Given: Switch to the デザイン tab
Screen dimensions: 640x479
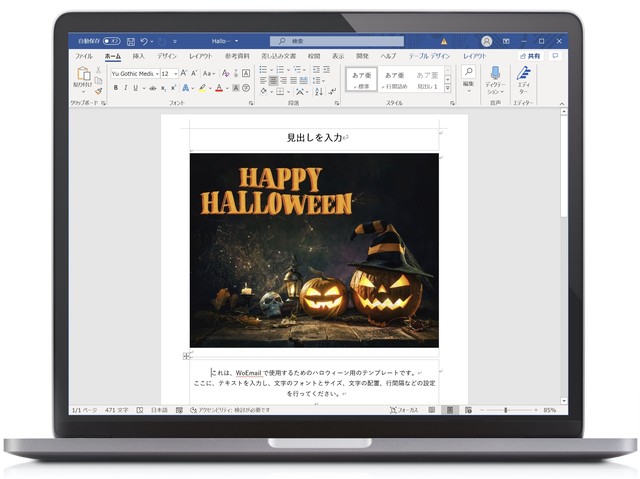Looking at the screenshot, I should pos(167,56).
